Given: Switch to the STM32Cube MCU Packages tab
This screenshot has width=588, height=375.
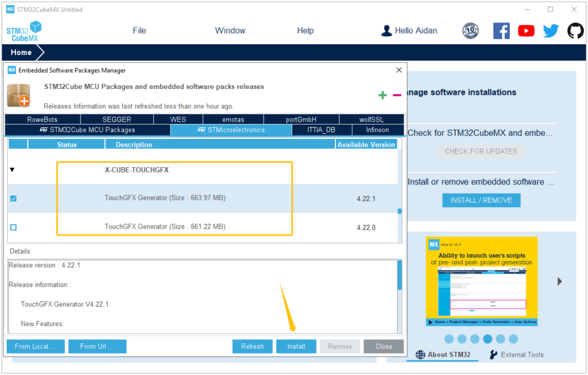Looking at the screenshot, I should (x=87, y=130).
